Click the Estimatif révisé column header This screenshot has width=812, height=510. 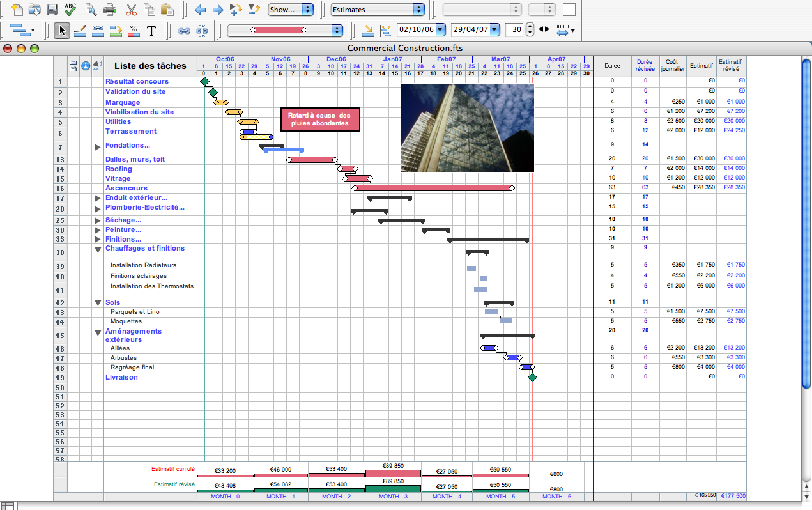pyautogui.click(x=731, y=66)
